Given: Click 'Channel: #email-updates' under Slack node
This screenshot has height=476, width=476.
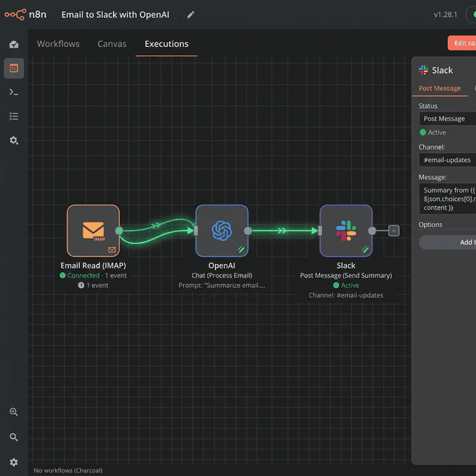Looking at the screenshot, I should point(346,295).
